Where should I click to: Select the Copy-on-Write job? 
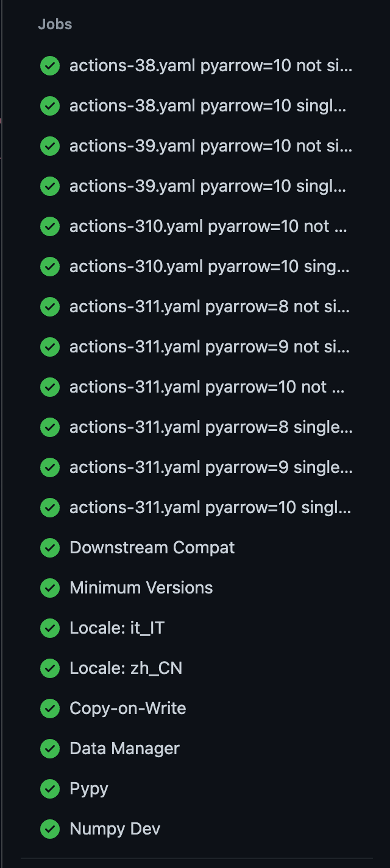coord(196,709)
